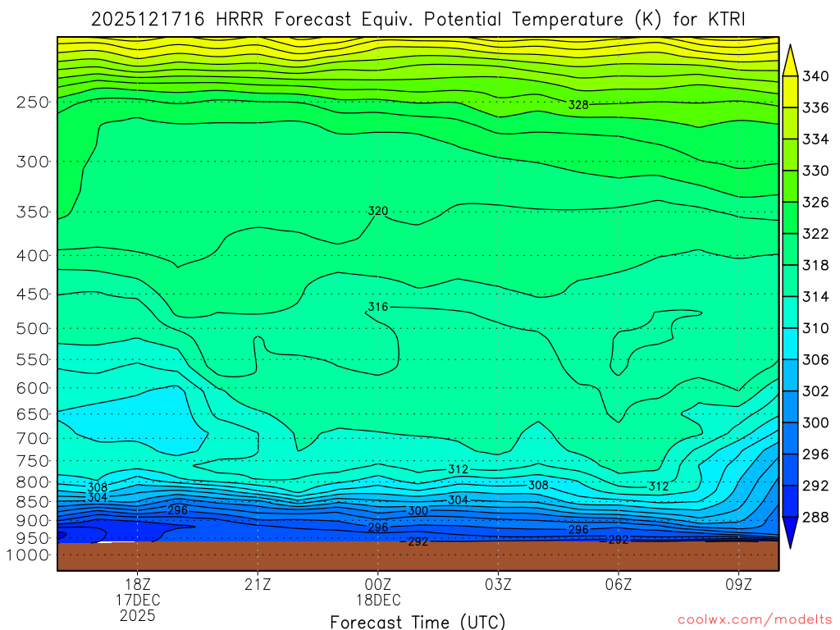Screen dimensions: 840x630
Task: Click the 400 pressure axis label
Action: pyautogui.click(x=33, y=256)
